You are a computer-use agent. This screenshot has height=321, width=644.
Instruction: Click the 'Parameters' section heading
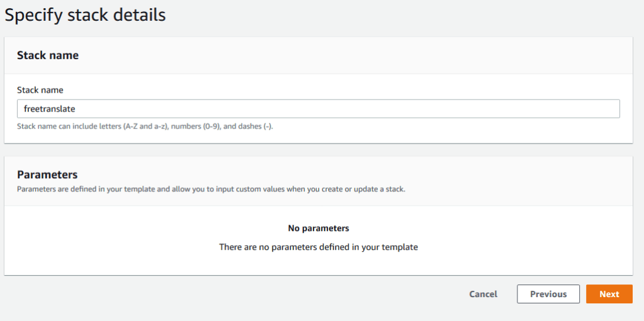47,174
